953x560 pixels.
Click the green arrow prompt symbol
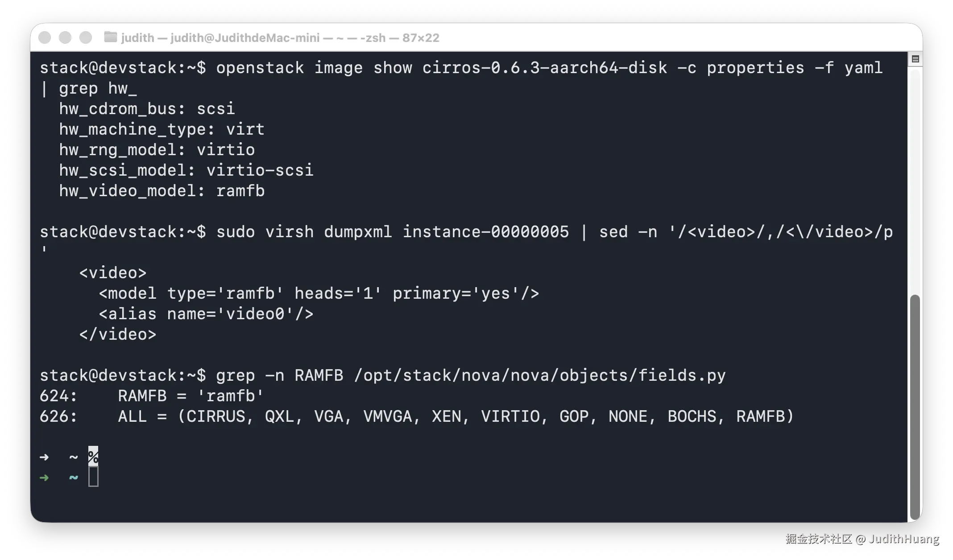[x=44, y=478]
